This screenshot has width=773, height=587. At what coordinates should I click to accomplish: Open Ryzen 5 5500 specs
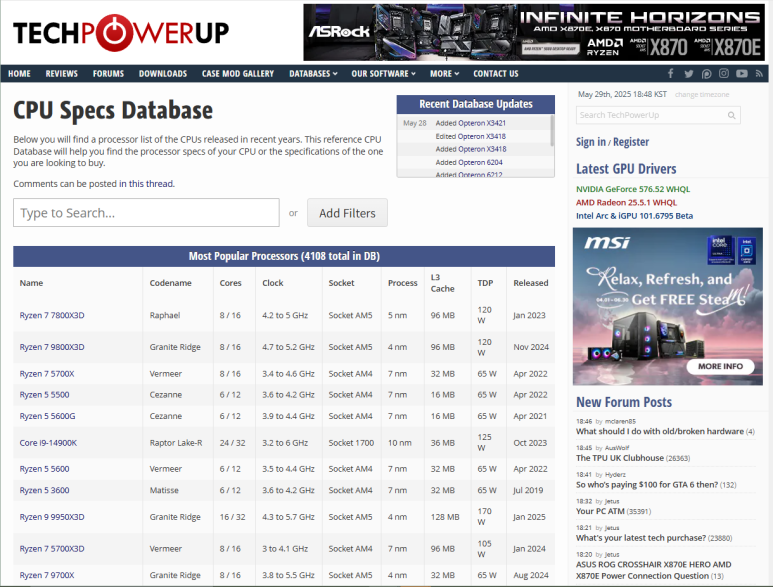pos(44,395)
